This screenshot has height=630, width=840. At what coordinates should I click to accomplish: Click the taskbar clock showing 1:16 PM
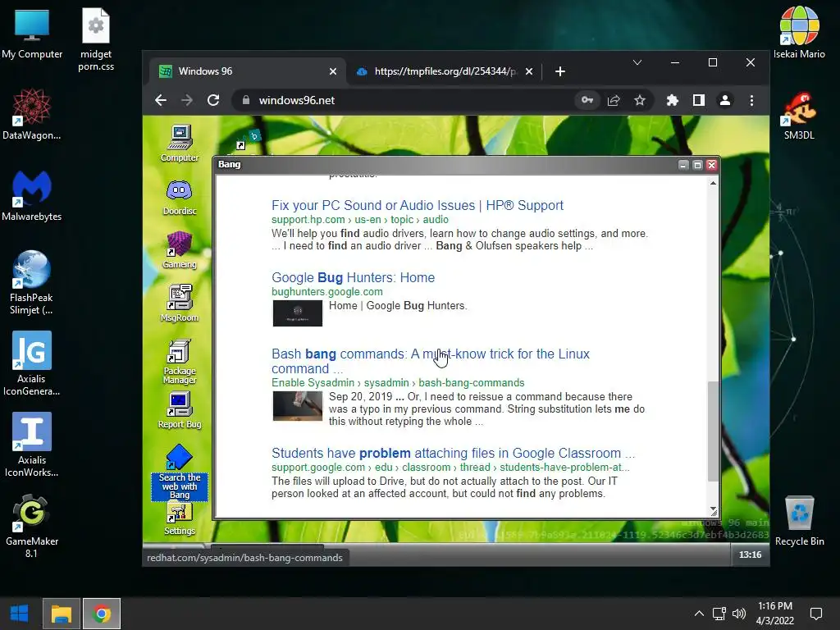[774, 614]
